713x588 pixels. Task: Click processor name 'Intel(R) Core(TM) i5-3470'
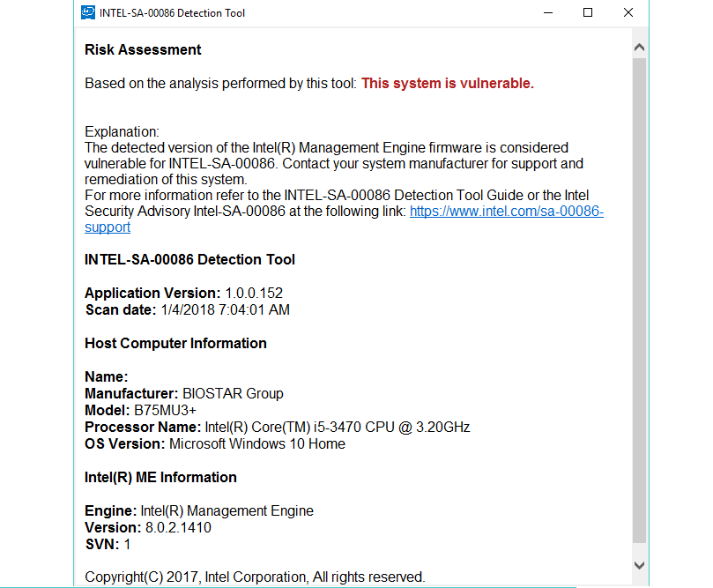(x=283, y=427)
